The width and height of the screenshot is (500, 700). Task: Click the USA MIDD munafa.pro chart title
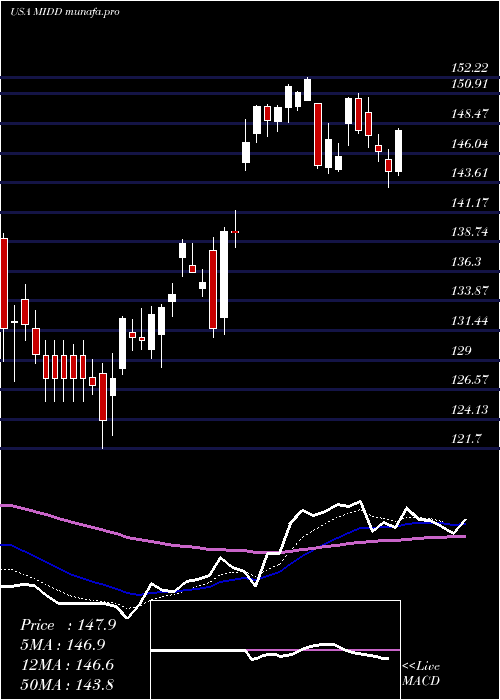[65, 12]
